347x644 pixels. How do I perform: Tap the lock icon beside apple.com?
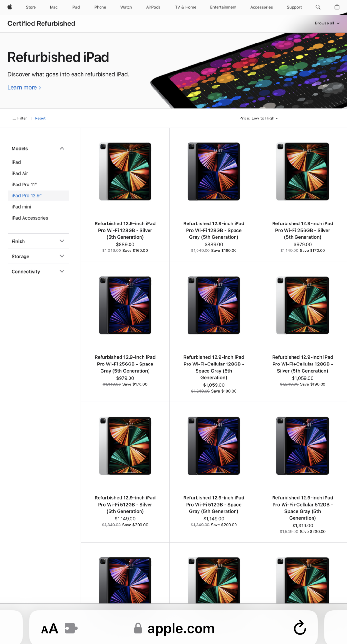(138, 628)
